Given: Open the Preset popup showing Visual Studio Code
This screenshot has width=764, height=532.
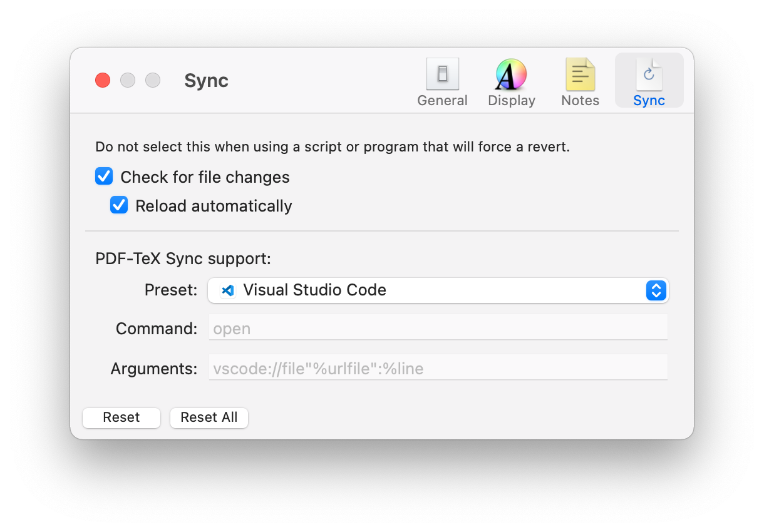Looking at the screenshot, I should [438, 290].
